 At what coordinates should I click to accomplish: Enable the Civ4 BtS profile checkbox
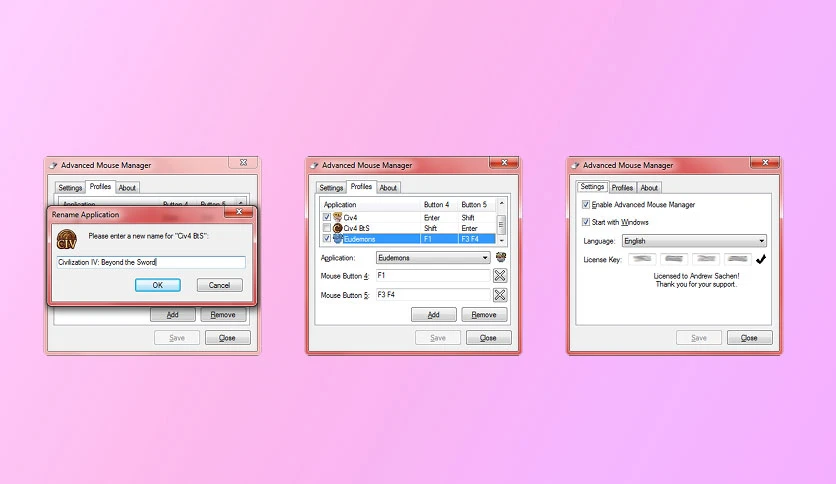(327, 228)
